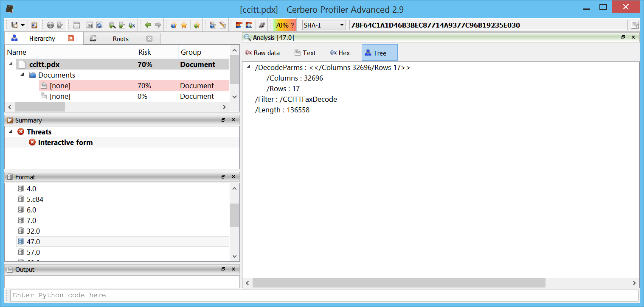Select the Tree view tab
Image resolution: width=644 pixels, height=307 pixels.
click(x=380, y=53)
